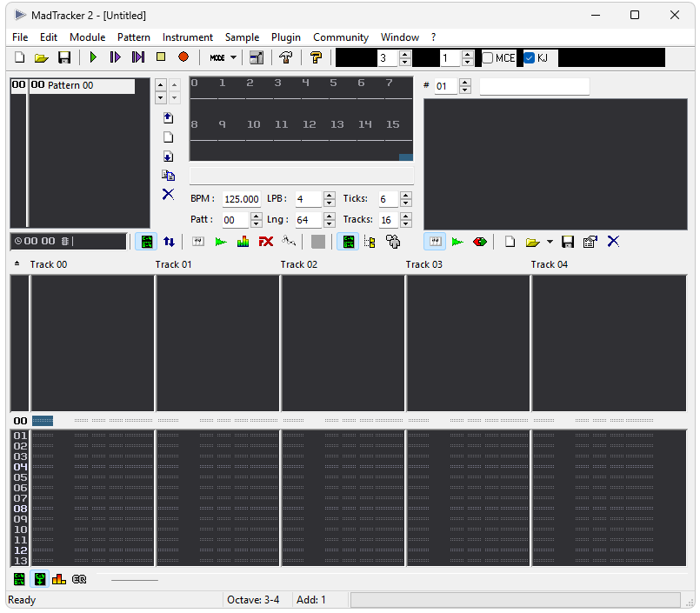This screenshot has width=700, height=613.
Task: Increase the instrument number 01 with its up arrow
Action: (465, 83)
